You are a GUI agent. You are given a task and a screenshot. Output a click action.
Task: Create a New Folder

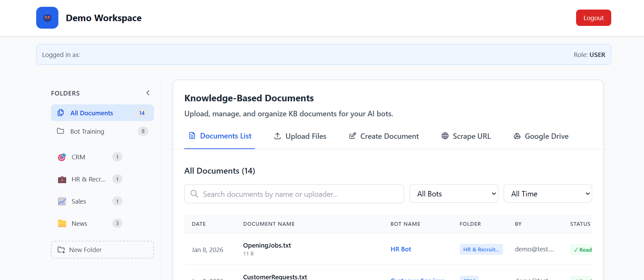(102, 250)
